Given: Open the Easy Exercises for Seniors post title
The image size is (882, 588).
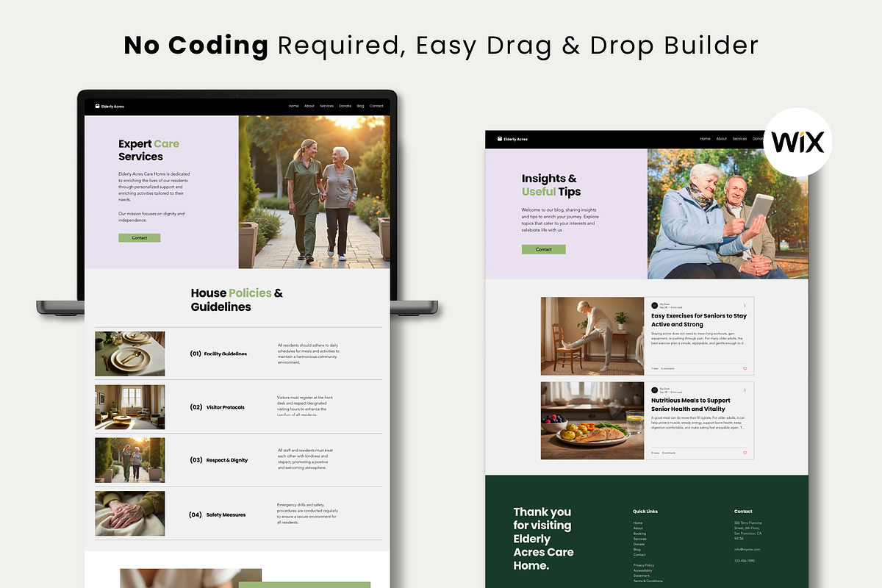Looking at the screenshot, I should [699, 320].
